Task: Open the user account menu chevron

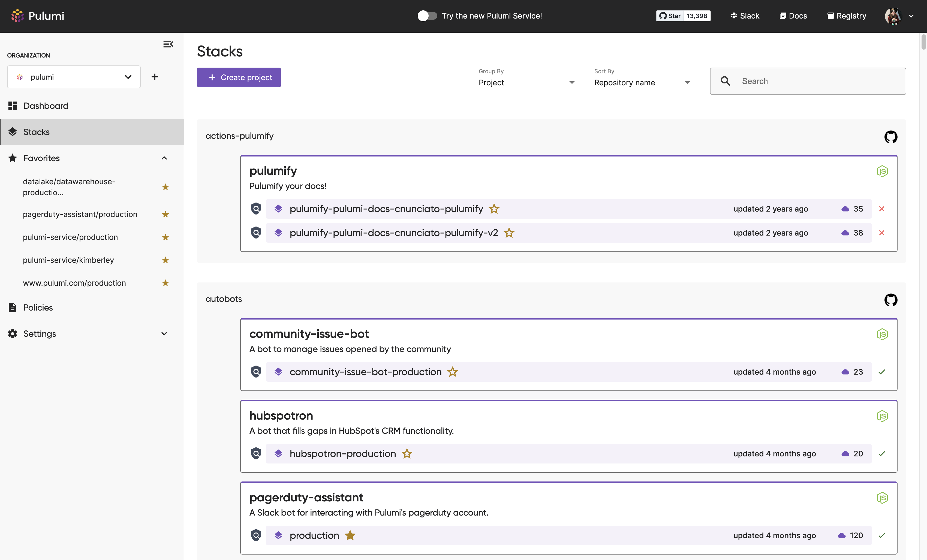Action: pyautogui.click(x=911, y=16)
